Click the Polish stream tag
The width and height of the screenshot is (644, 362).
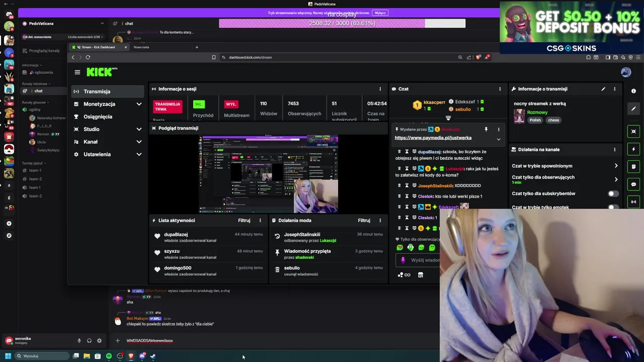click(535, 120)
